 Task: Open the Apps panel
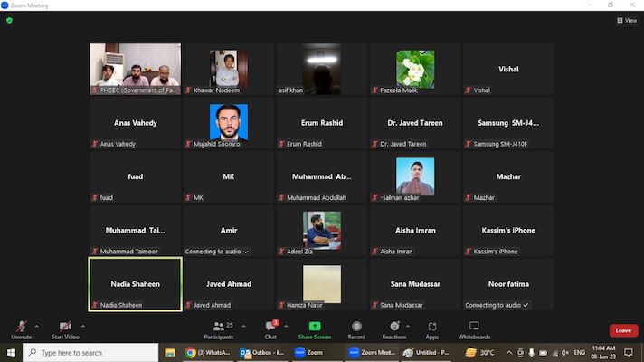coord(432,328)
